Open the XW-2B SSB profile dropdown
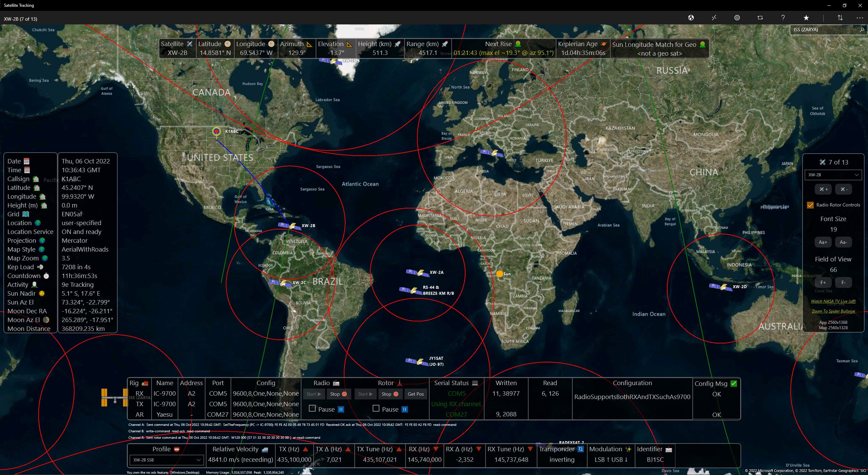This screenshot has width=868, height=475. pyautogui.click(x=165, y=460)
